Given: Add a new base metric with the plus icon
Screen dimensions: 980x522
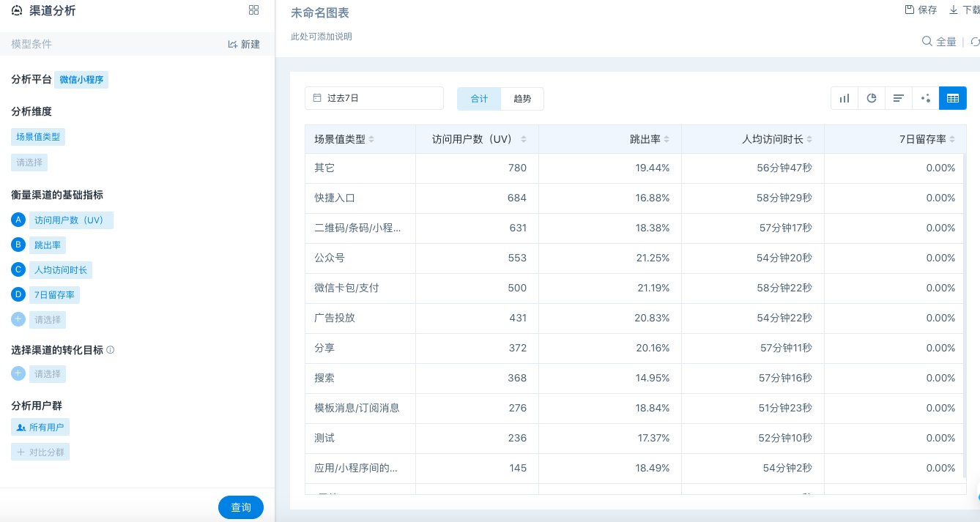Looking at the screenshot, I should tap(19, 319).
